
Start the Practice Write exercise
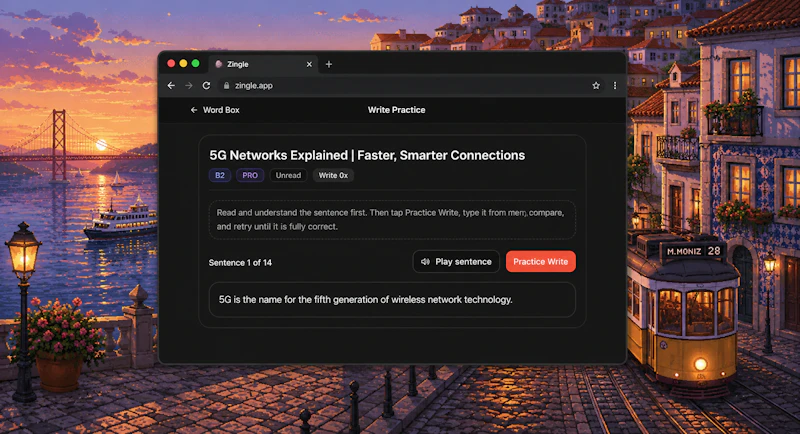pyautogui.click(x=540, y=262)
